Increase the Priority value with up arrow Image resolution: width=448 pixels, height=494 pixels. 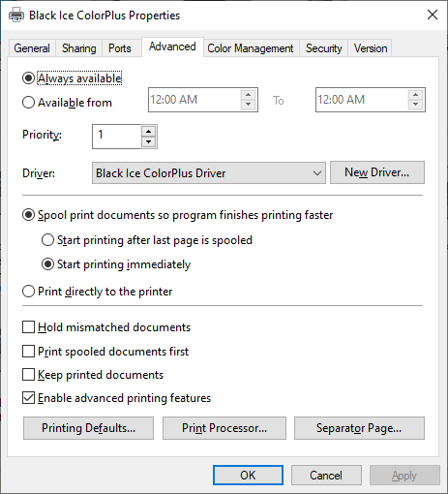148,132
